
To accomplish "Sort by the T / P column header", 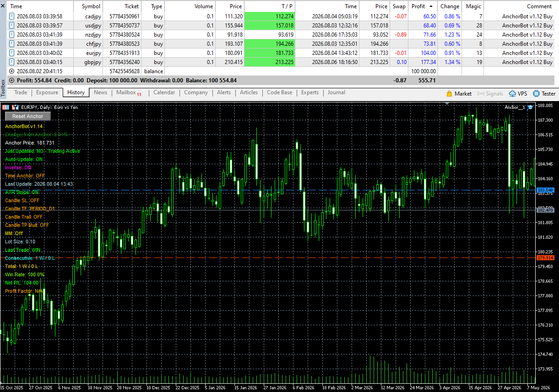I will click(270, 6).
